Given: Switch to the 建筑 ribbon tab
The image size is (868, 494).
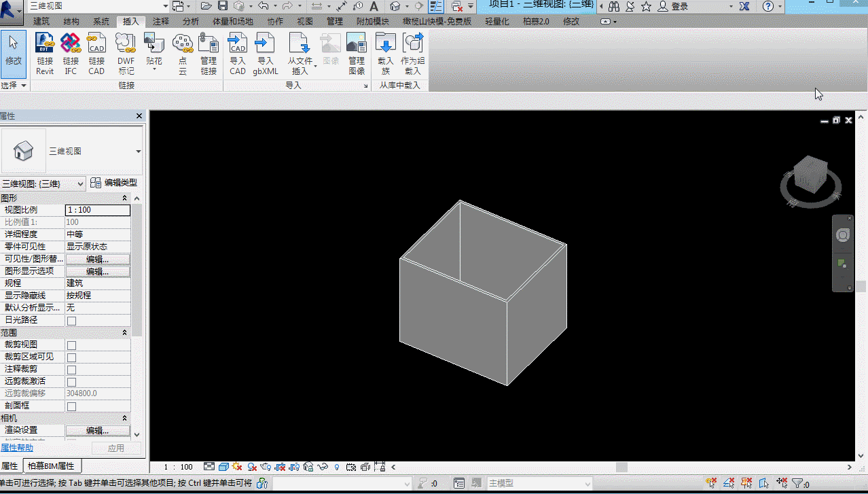Looking at the screenshot, I should (41, 22).
